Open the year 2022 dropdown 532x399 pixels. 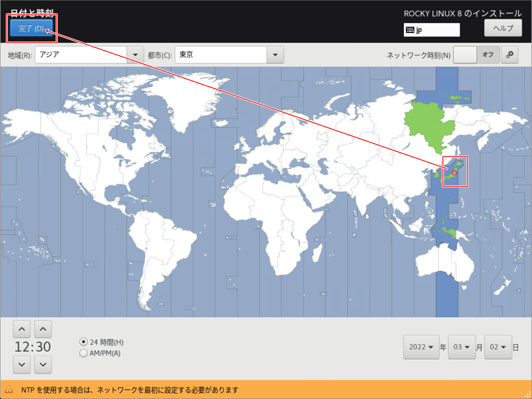[421, 347]
